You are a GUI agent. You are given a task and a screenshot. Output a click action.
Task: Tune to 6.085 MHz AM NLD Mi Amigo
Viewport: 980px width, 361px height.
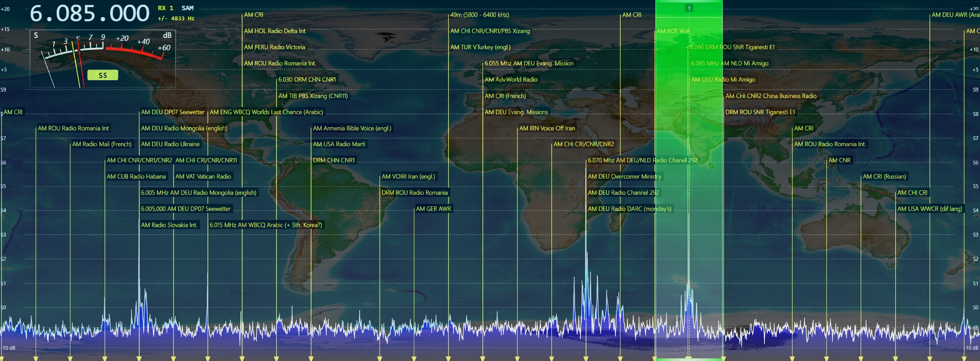click(x=729, y=63)
